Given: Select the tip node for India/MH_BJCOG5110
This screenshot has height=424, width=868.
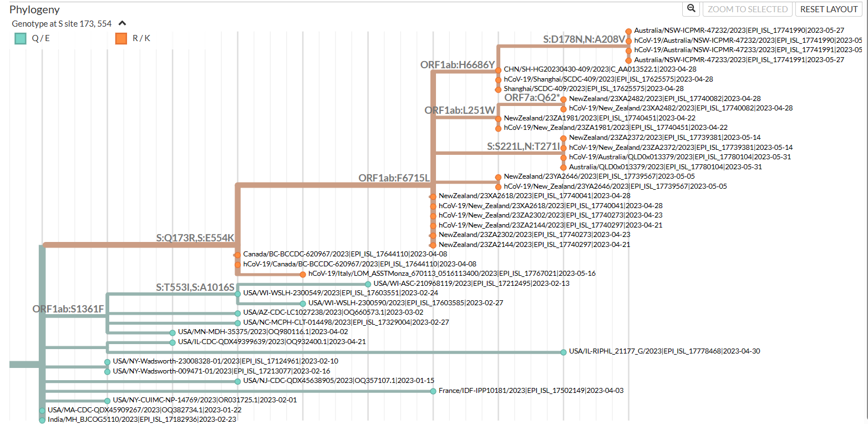Looking at the screenshot, I should (x=42, y=419).
